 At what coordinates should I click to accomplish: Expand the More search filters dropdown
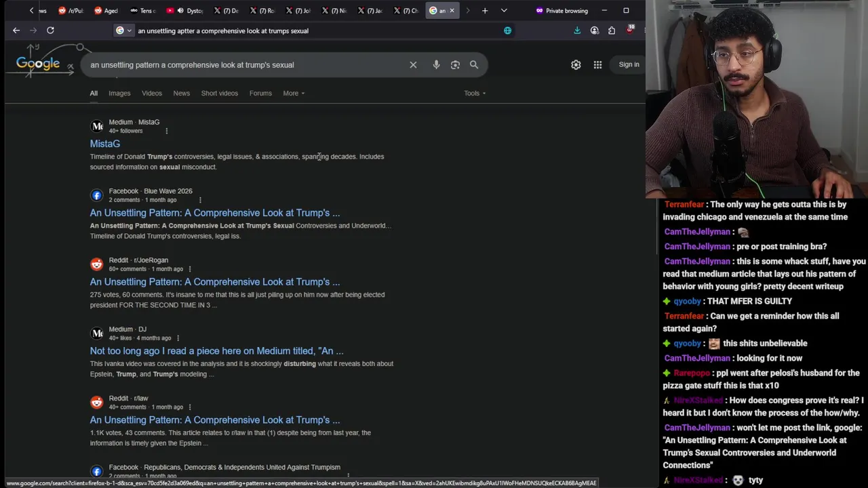[294, 94]
